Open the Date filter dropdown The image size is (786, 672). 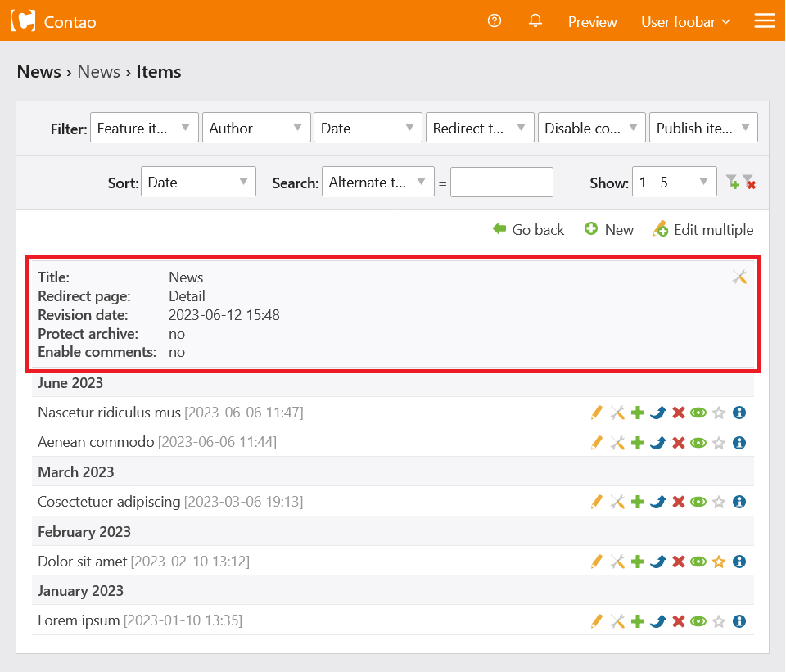click(x=368, y=128)
